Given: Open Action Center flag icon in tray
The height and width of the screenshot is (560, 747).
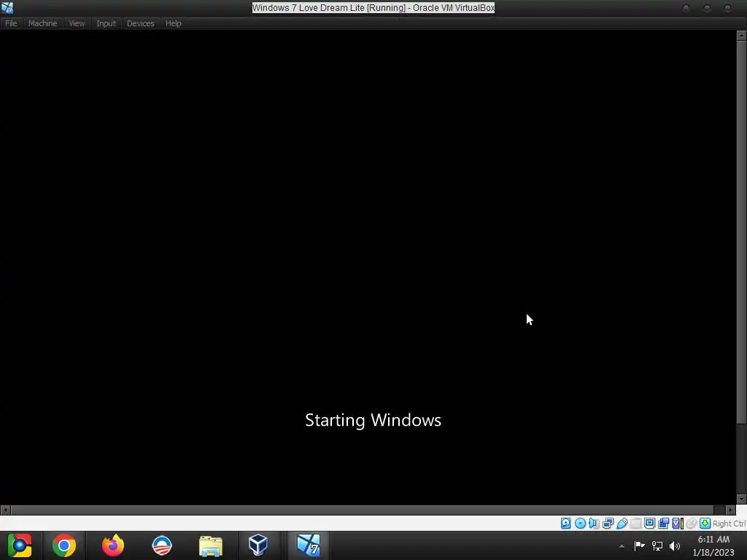Looking at the screenshot, I should point(639,545).
